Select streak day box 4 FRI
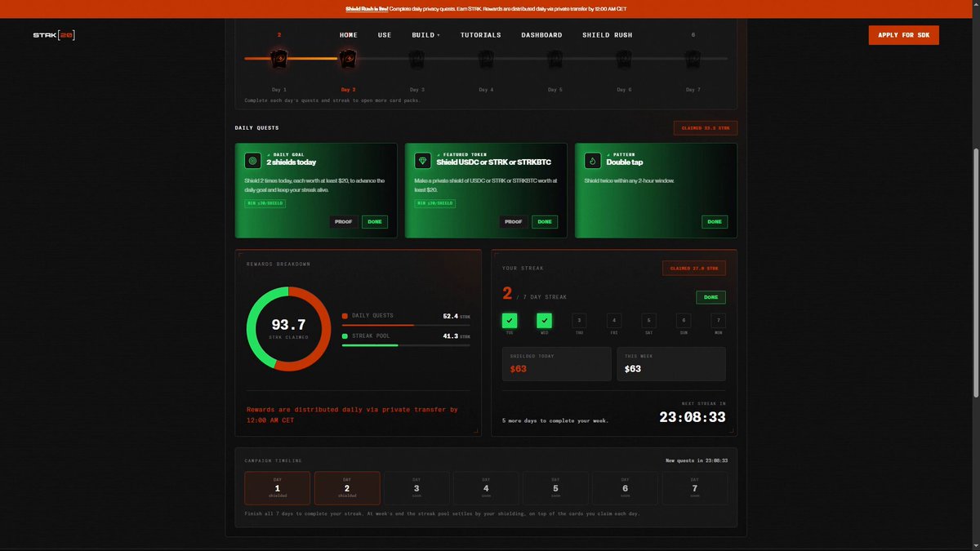 tap(614, 321)
